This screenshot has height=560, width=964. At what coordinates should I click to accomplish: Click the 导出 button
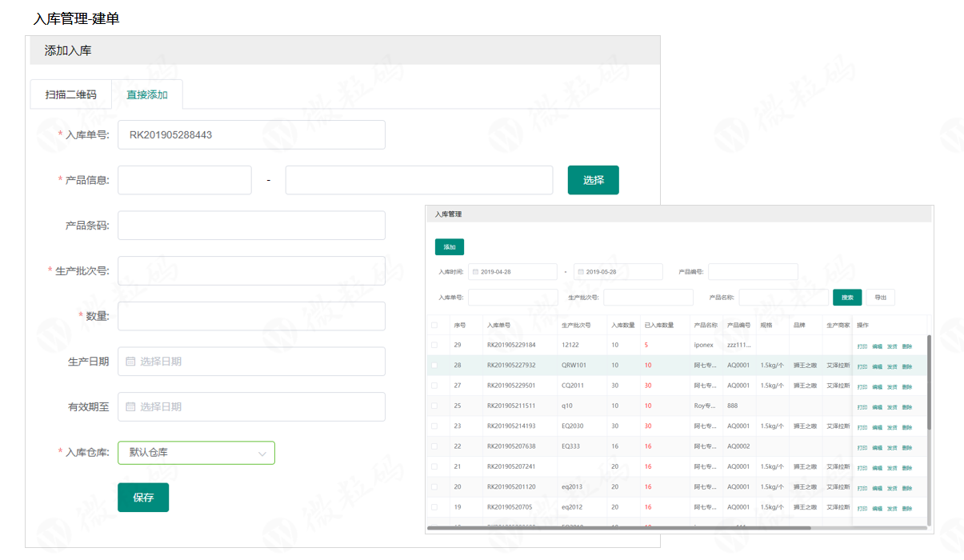click(880, 298)
